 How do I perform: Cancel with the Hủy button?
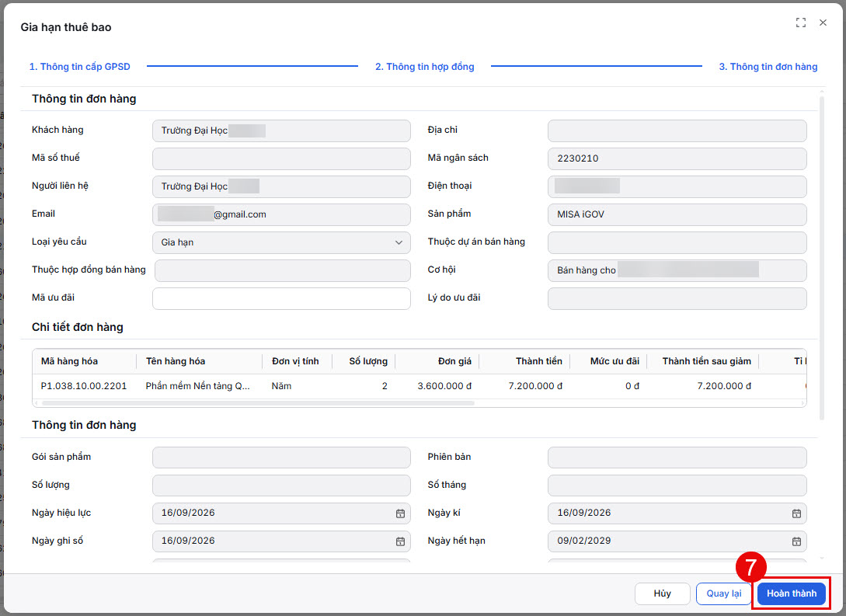point(662,594)
